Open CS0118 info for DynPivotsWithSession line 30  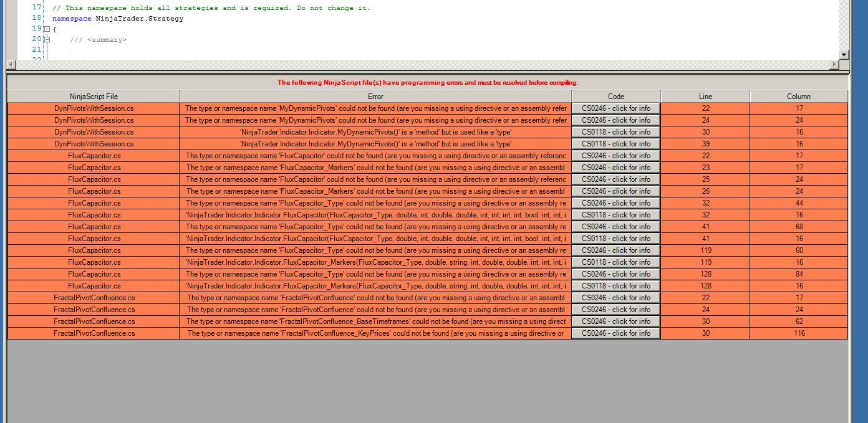click(x=616, y=132)
